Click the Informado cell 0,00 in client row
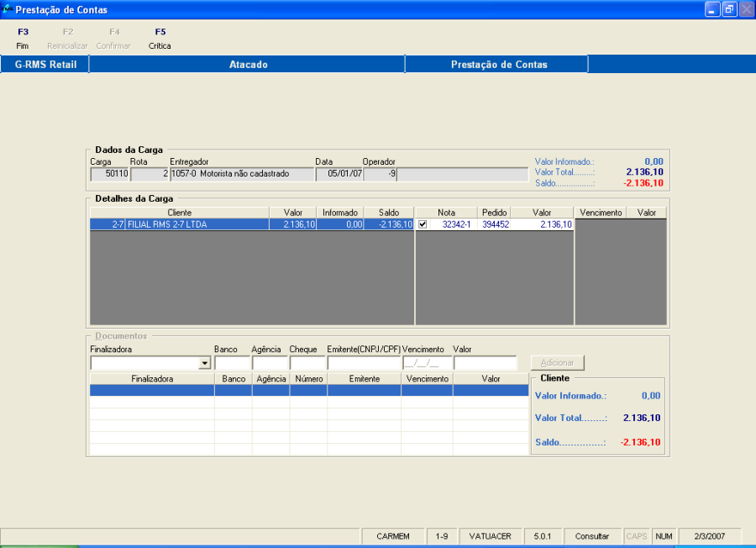This screenshot has height=548, width=756. tap(340, 224)
